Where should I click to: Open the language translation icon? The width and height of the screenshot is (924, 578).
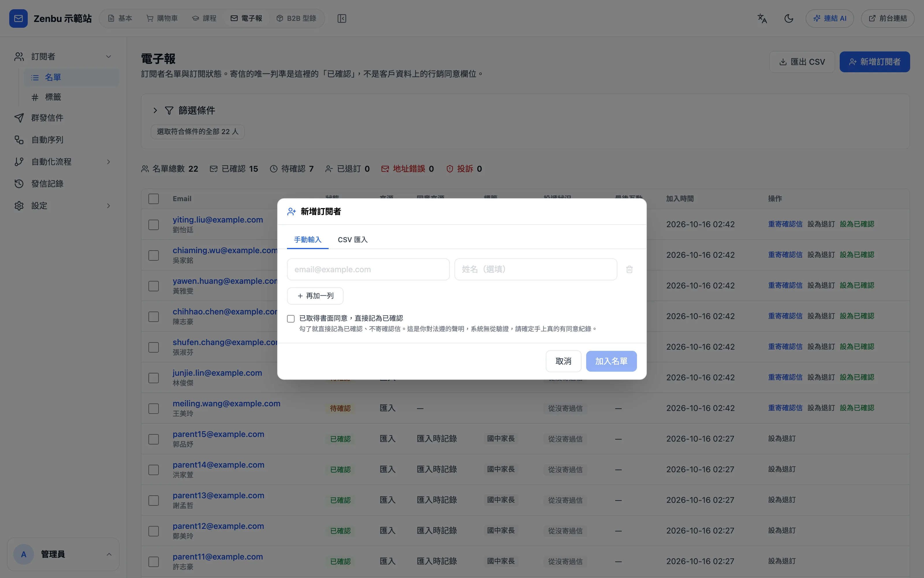762,18
